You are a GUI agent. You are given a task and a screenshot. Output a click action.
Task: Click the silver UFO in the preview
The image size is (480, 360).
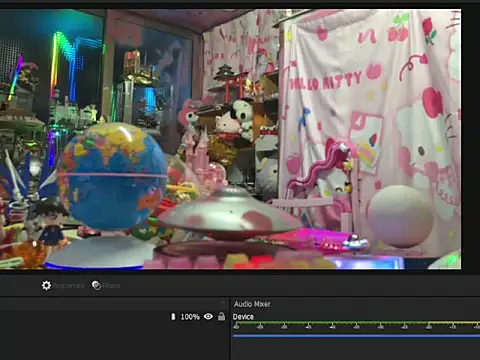(x=229, y=213)
